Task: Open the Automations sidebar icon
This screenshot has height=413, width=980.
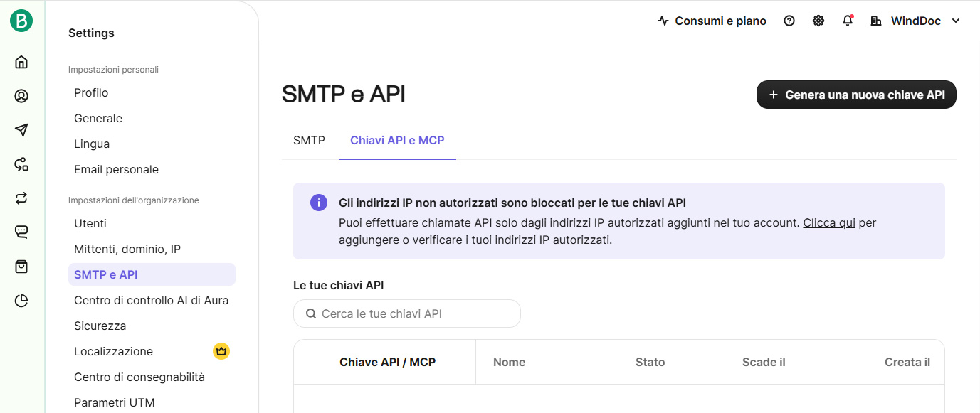Action: pos(21,164)
